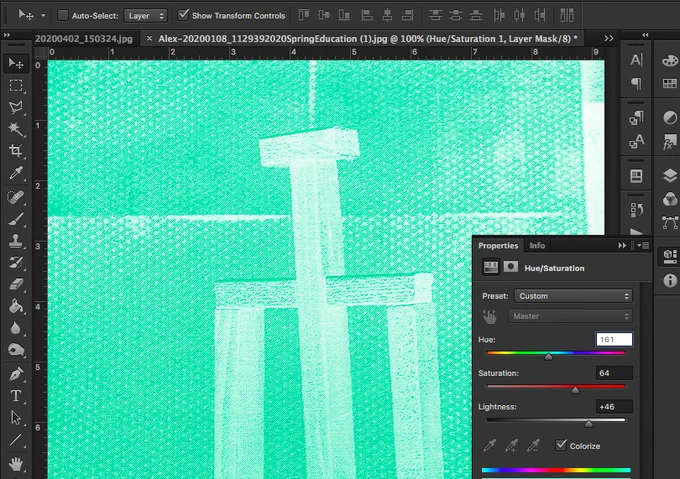
Task: Enable the Auto-Select checkbox
Action: [63, 16]
